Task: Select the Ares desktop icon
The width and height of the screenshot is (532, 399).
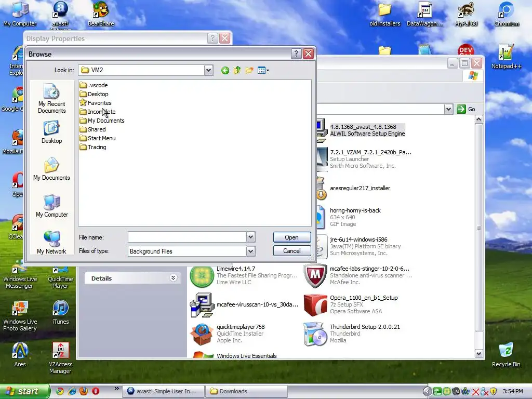Action: (x=20, y=355)
